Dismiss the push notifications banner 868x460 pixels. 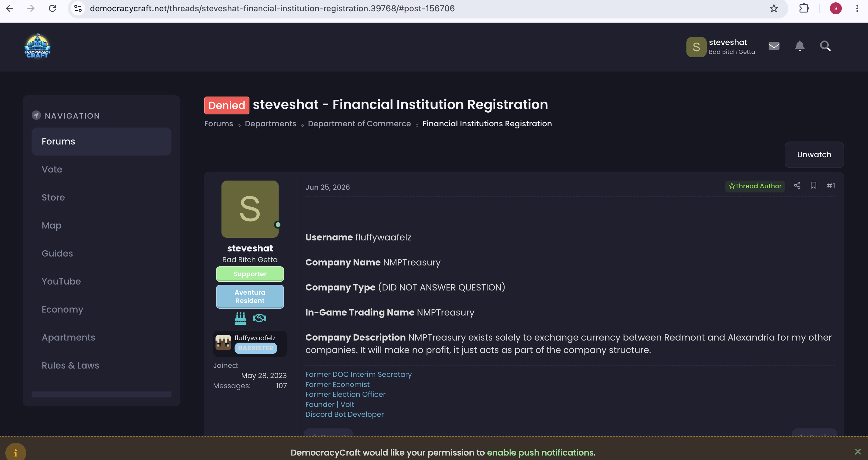tap(858, 452)
